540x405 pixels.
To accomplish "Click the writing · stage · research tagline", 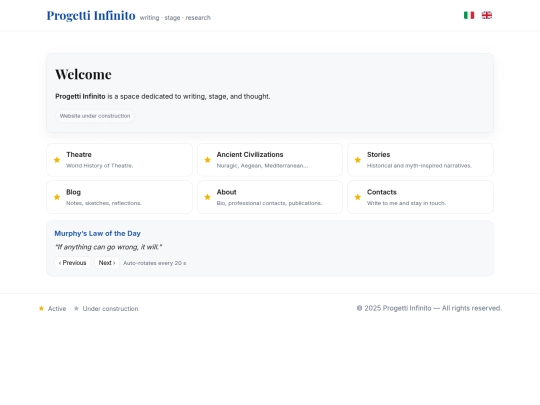I will click(175, 18).
